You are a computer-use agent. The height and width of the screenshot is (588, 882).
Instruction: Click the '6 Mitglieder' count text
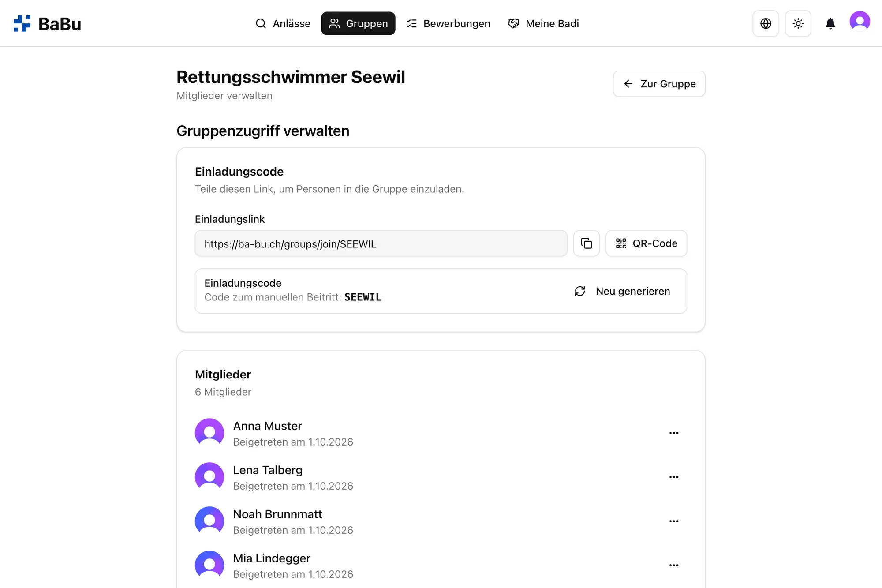(223, 392)
